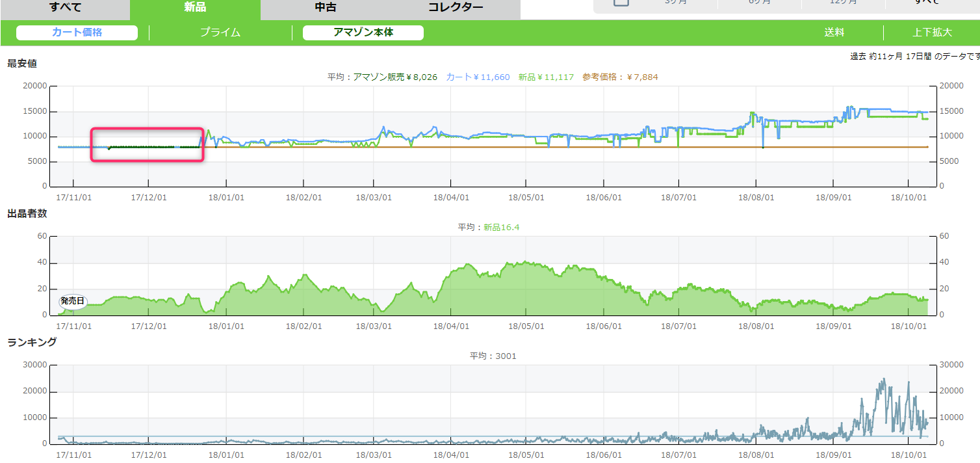
Task: Click 上下拡大 to expand the chart
Action: pos(932,33)
